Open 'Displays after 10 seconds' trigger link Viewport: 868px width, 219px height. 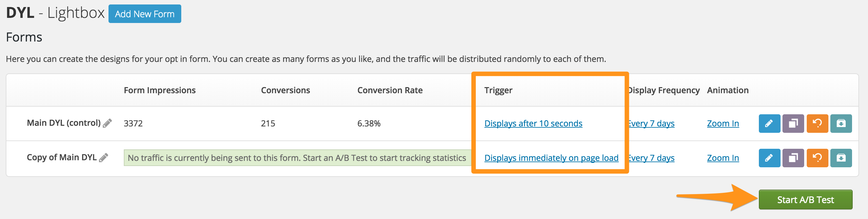pos(533,123)
